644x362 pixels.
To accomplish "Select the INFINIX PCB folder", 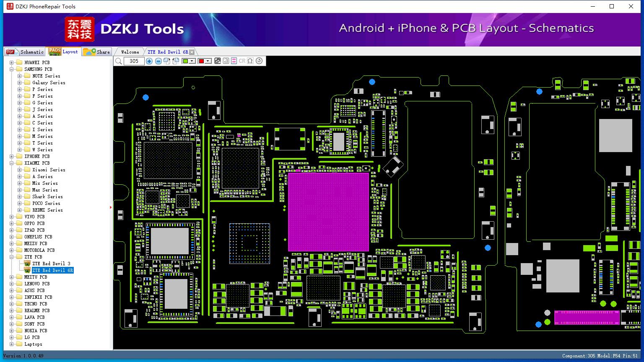I will click(38, 297).
